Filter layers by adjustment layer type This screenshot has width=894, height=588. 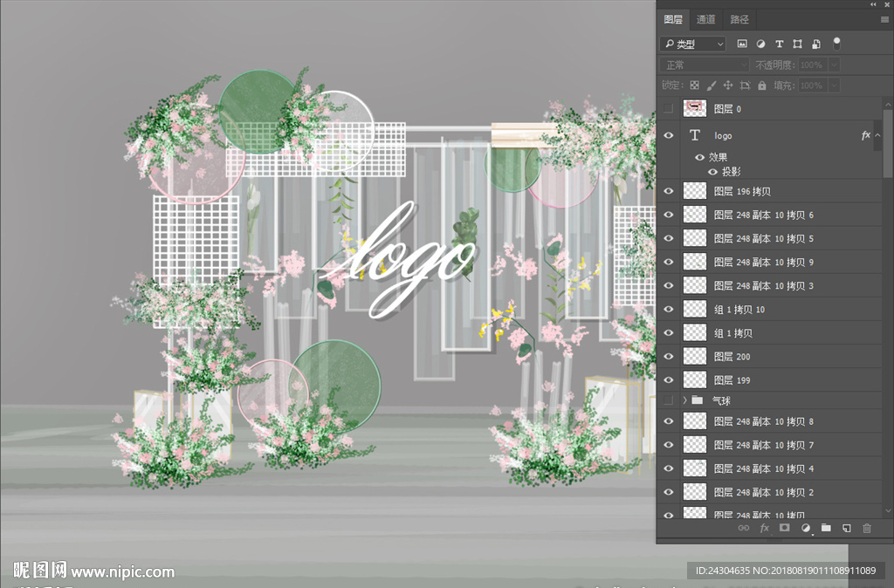tap(760, 44)
